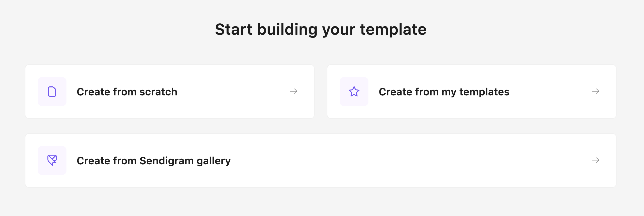Click the purple star icon
This screenshot has width=644, height=216.
coord(354,92)
